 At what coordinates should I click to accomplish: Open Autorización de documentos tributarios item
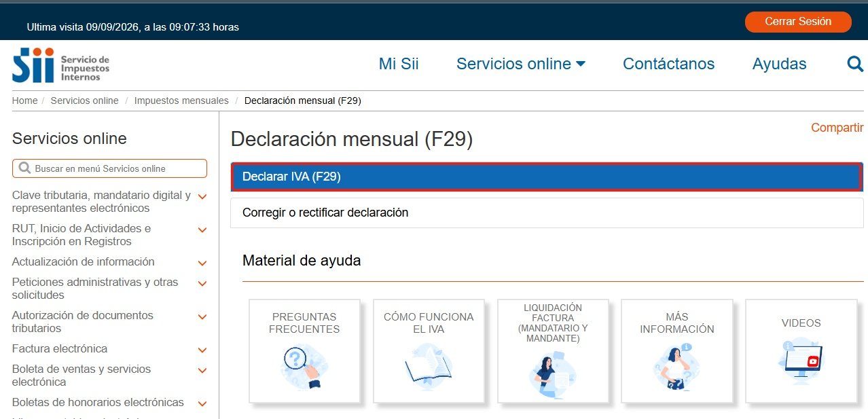[x=83, y=322]
